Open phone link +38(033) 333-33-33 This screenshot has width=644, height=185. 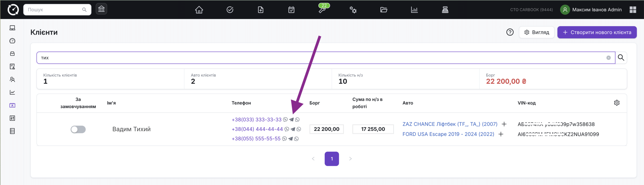256,119
